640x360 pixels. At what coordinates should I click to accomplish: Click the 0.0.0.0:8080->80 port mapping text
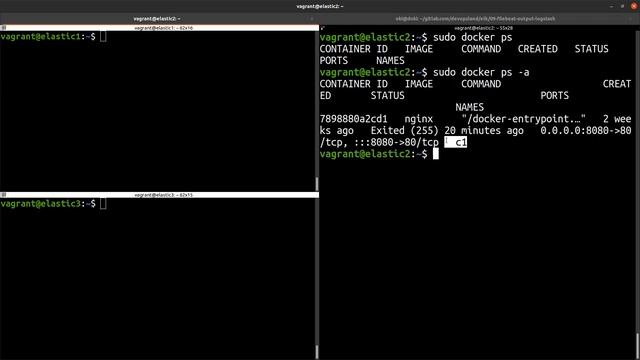click(586, 131)
